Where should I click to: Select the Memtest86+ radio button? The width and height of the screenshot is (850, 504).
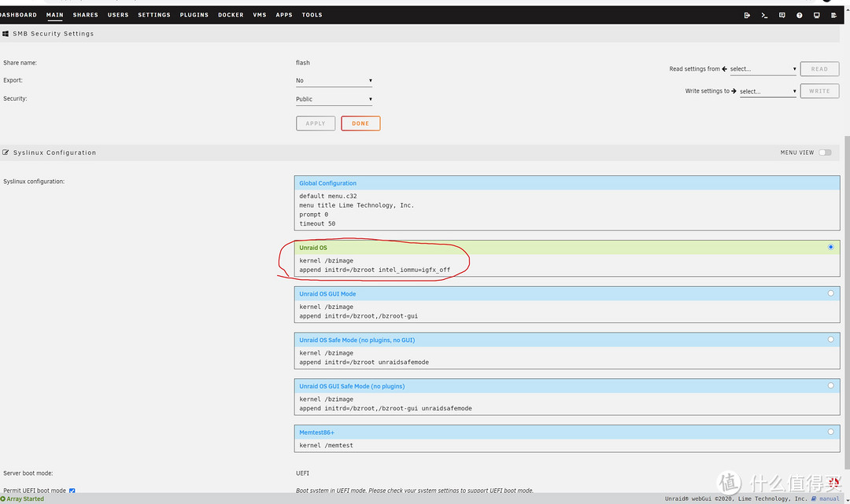click(x=830, y=432)
